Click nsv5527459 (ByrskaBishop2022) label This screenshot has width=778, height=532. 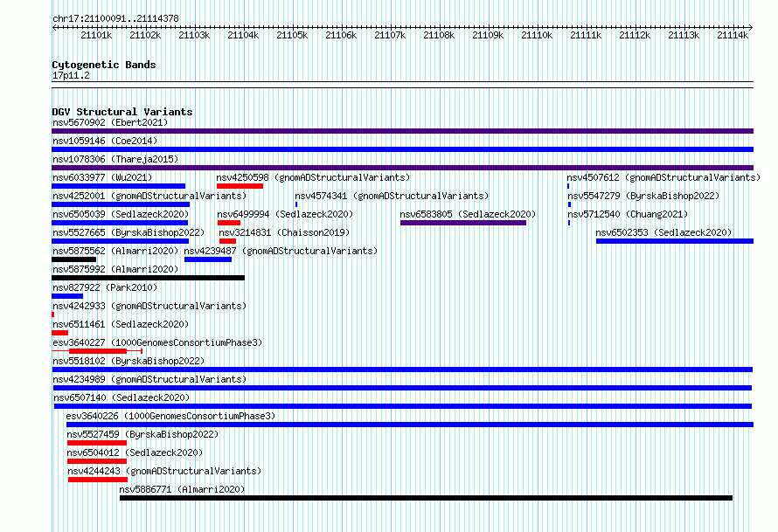click(x=142, y=434)
